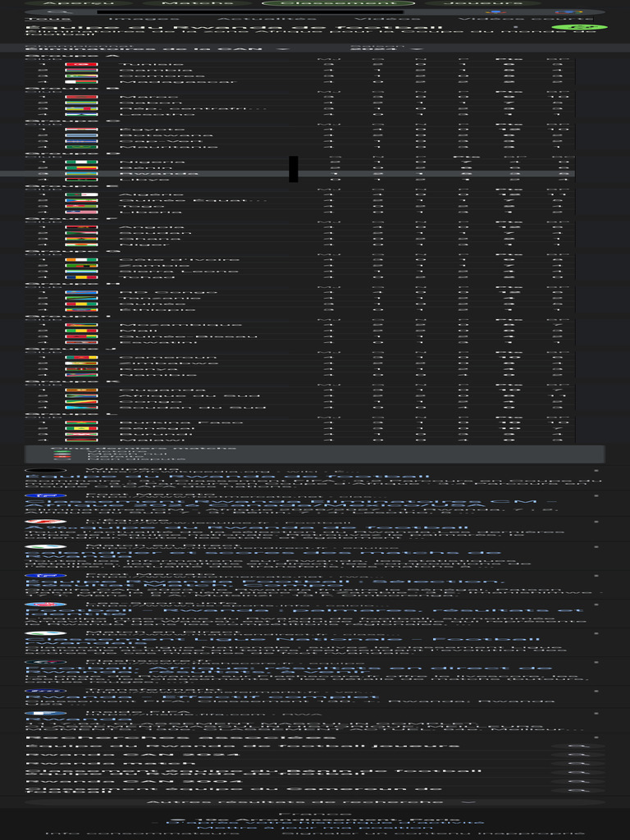Click the 'Mozambique' team name
This screenshot has height=840, width=630.
point(180,325)
